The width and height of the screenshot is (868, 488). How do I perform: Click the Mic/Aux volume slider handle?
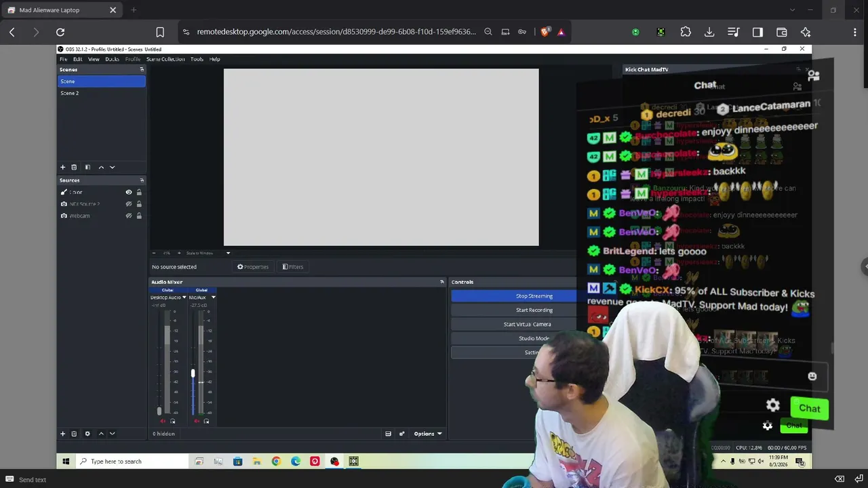click(x=193, y=373)
